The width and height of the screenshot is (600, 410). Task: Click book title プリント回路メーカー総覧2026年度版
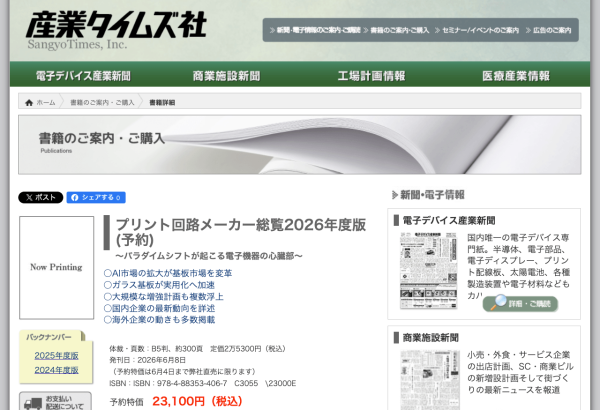241,232
